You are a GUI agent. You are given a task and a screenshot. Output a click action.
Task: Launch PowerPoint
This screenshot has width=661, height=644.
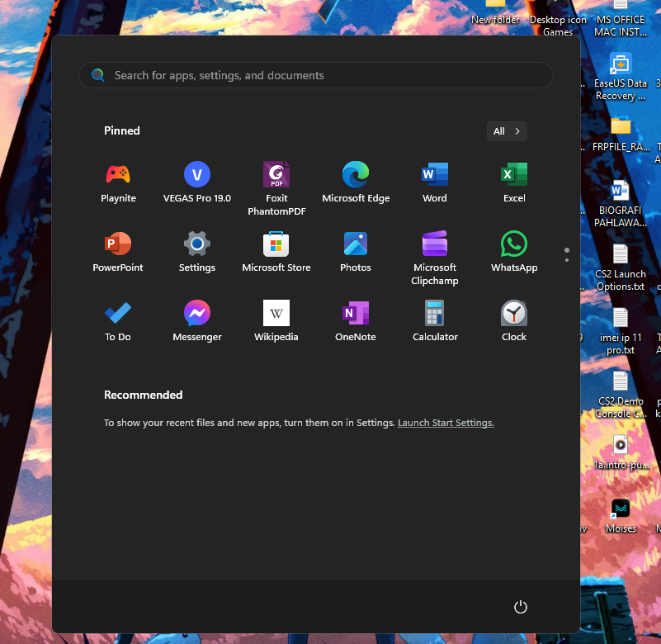[118, 252]
